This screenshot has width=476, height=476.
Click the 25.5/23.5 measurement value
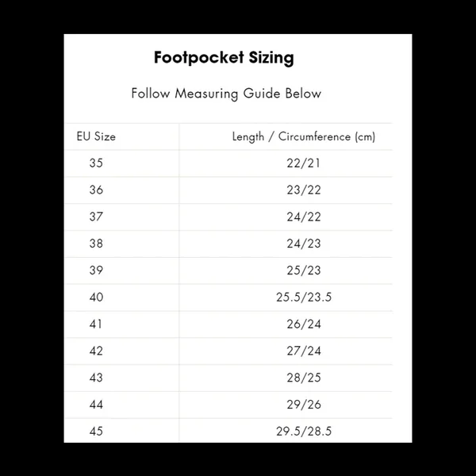click(x=303, y=298)
